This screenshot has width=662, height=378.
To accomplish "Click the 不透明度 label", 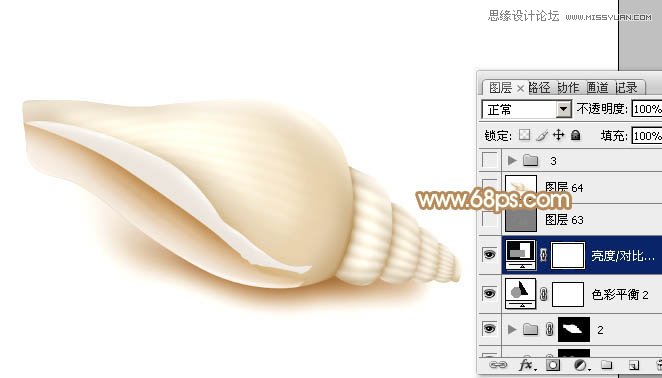I will [602, 109].
